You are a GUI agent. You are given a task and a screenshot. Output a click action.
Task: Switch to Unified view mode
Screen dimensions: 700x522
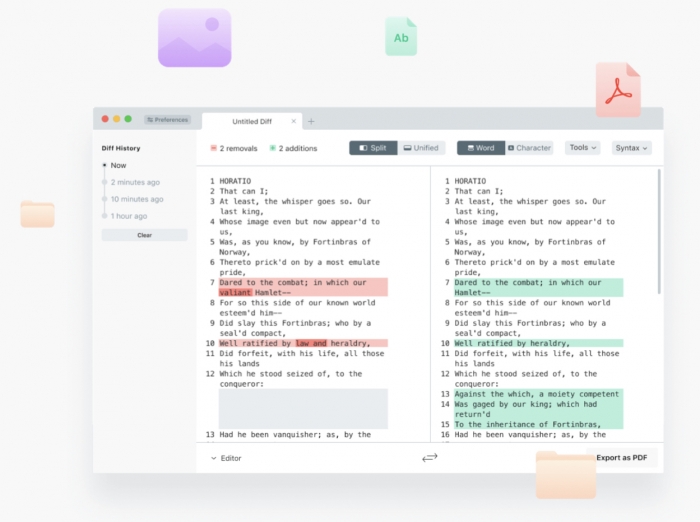421,148
